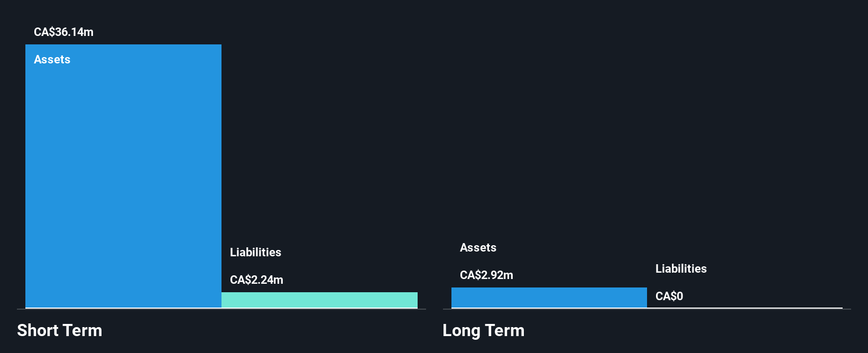Click the Long Term Assets blue bar
Viewport: 868px width, 353px height.
(549, 298)
